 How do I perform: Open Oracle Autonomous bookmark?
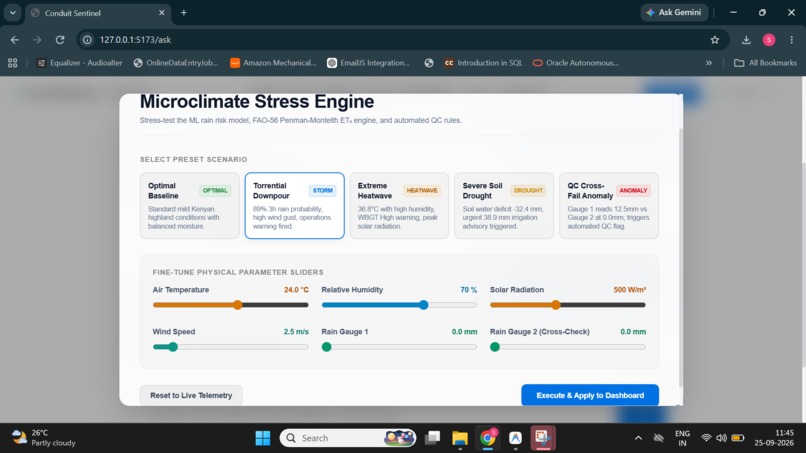pyautogui.click(x=576, y=63)
